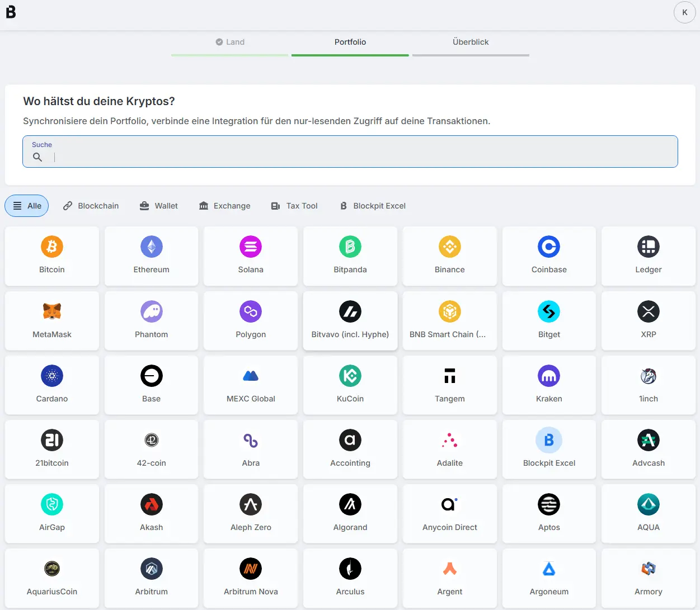Open the user avatar K menu
The width and height of the screenshot is (700, 610).
[x=684, y=12]
